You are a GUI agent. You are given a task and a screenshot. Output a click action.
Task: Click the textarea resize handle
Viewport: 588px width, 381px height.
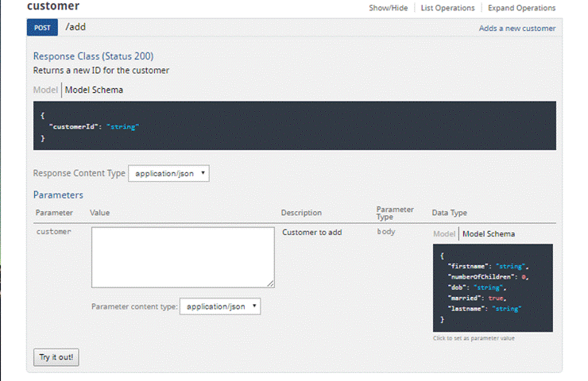tap(271, 283)
